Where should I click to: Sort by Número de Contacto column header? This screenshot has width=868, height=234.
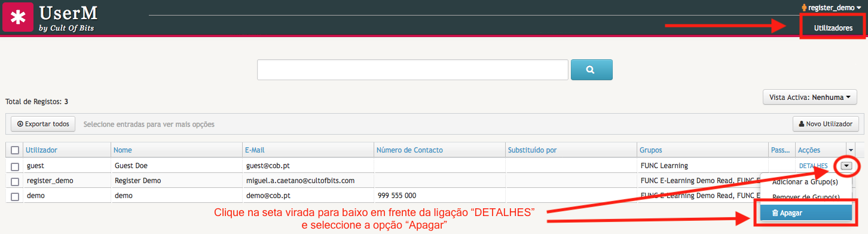click(409, 150)
